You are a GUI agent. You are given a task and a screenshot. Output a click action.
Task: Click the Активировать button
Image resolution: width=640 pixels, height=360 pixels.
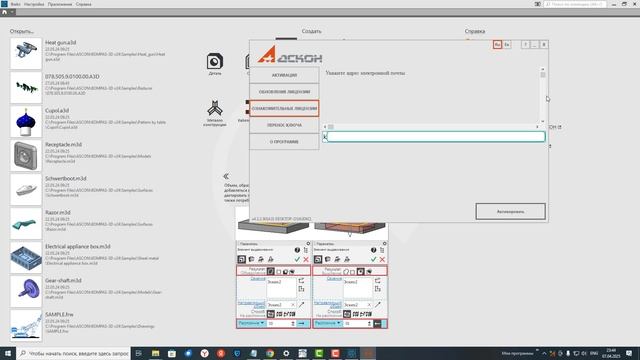click(510, 211)
